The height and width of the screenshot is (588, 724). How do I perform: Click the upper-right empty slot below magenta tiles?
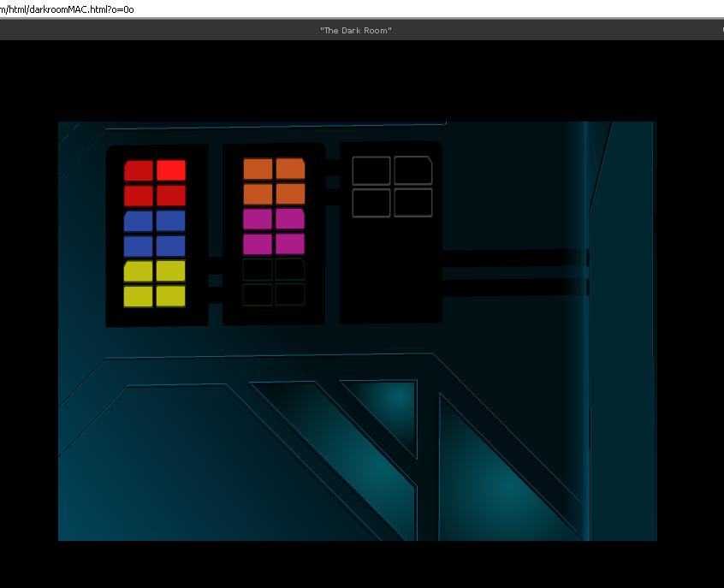290,269
